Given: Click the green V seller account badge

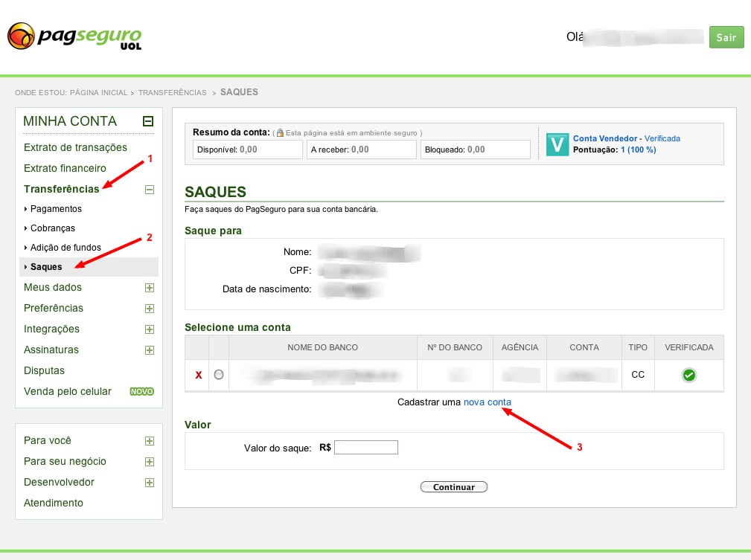Looking at the screenshot, I should [x=557, y=144].
